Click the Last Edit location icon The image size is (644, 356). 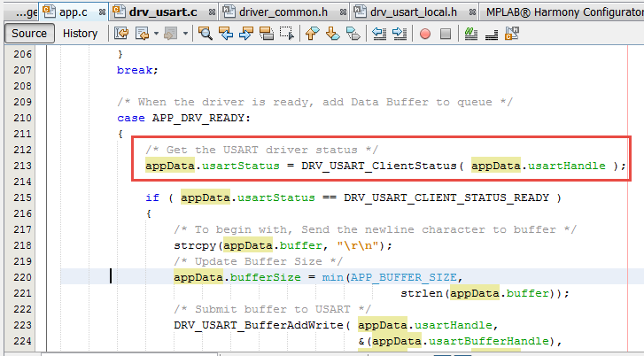(x=121, y=34)
